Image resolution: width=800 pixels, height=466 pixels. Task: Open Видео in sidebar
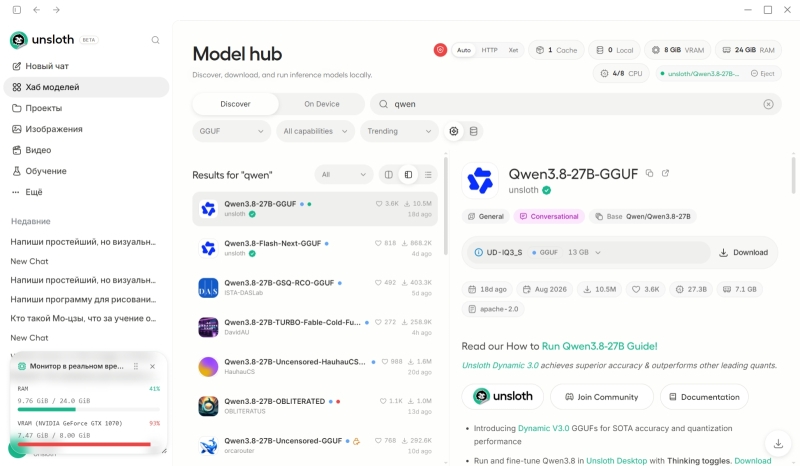(x=86, y=150)
